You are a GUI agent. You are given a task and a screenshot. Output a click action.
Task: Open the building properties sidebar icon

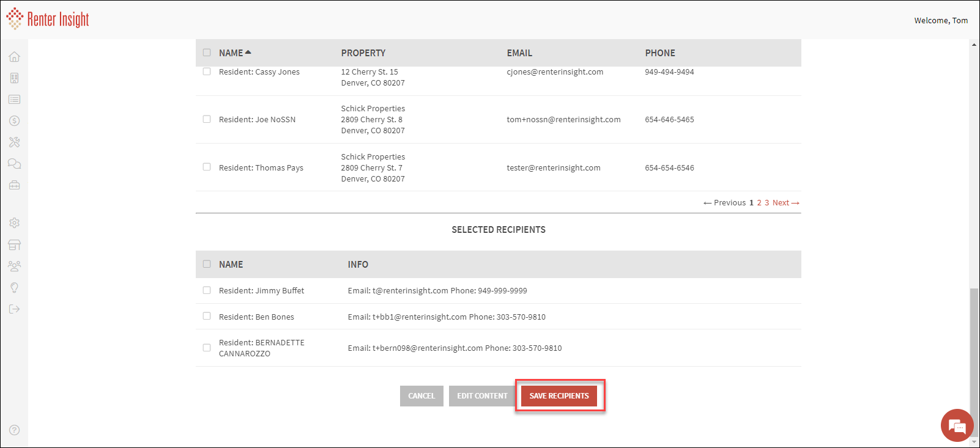[x=15, y=78]
